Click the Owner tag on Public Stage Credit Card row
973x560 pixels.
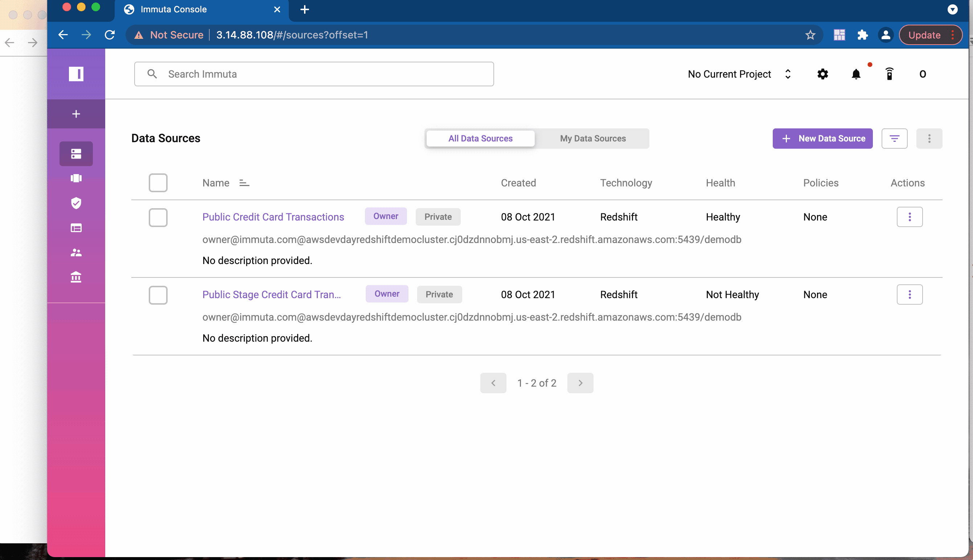[387, 294]
